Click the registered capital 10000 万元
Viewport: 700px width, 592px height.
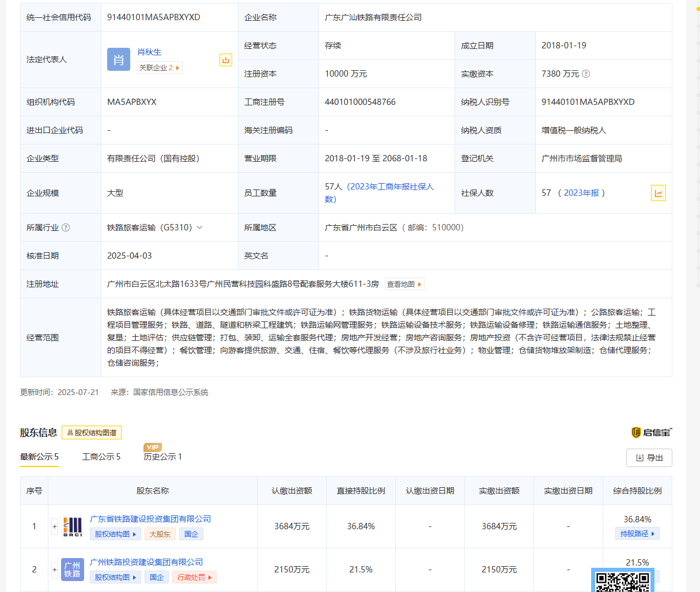coord(346,74)
